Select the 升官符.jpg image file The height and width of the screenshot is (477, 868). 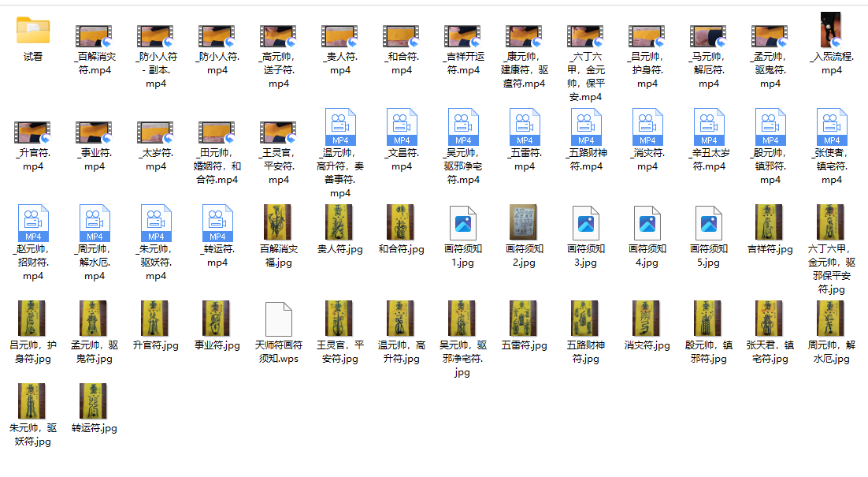pyautogui.click(x=156, y=319)
